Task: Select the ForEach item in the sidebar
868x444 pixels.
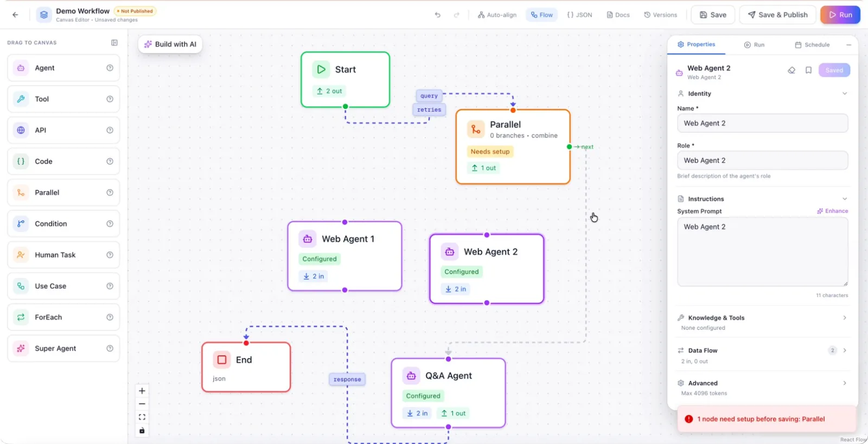Action: (63, 317)
